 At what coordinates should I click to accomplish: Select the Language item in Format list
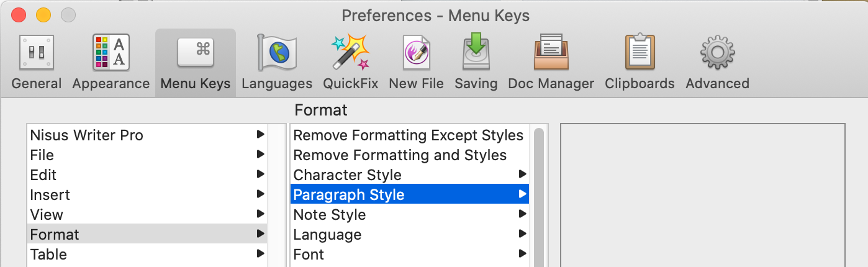click(327, 235)
